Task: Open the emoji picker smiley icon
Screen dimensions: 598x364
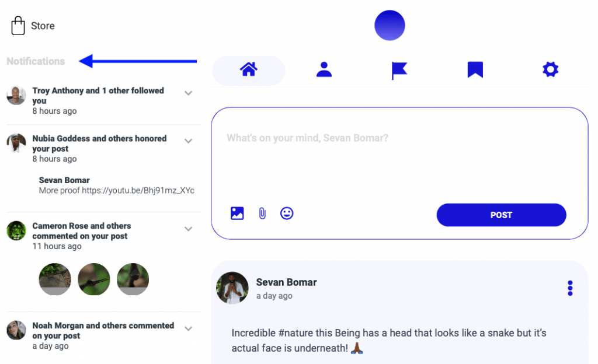Action: click(287, 213)
